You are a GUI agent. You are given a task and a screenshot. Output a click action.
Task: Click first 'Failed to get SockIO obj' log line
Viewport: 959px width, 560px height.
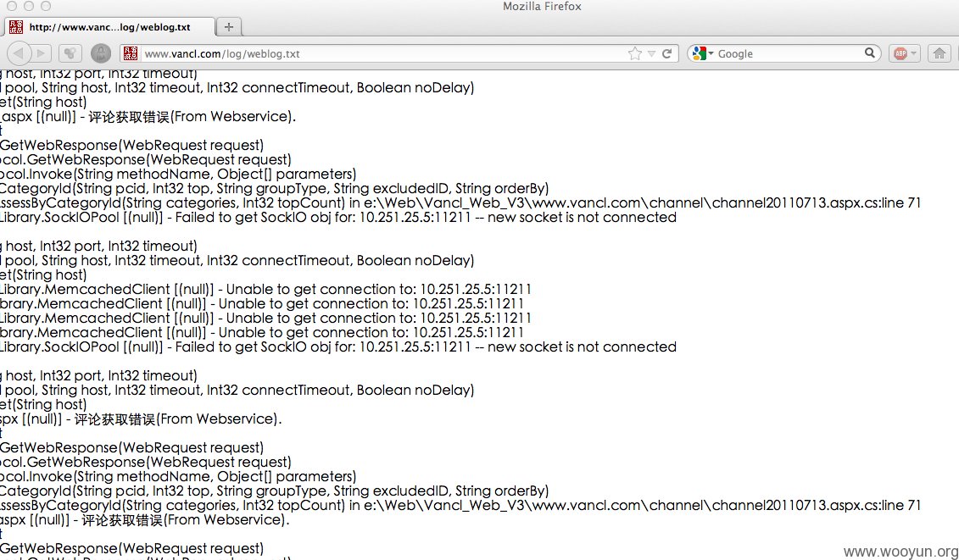point(338,218)
